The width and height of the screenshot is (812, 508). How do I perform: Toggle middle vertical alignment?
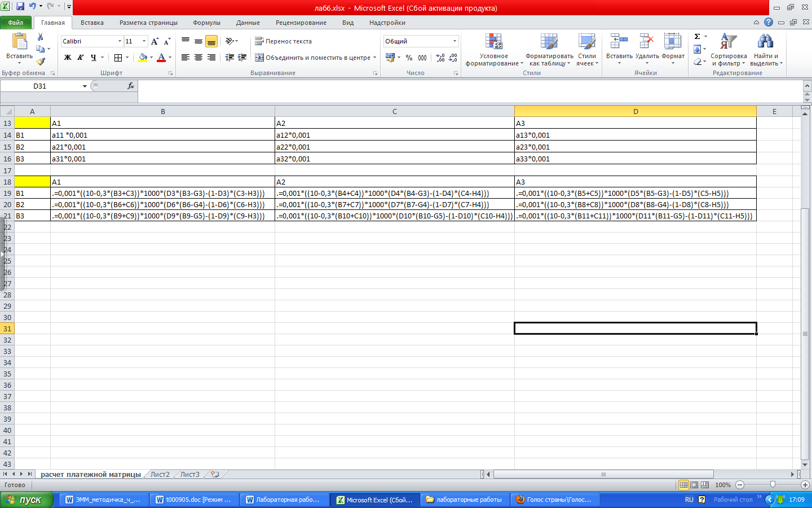pyautogui.click(x=198, y=41)
